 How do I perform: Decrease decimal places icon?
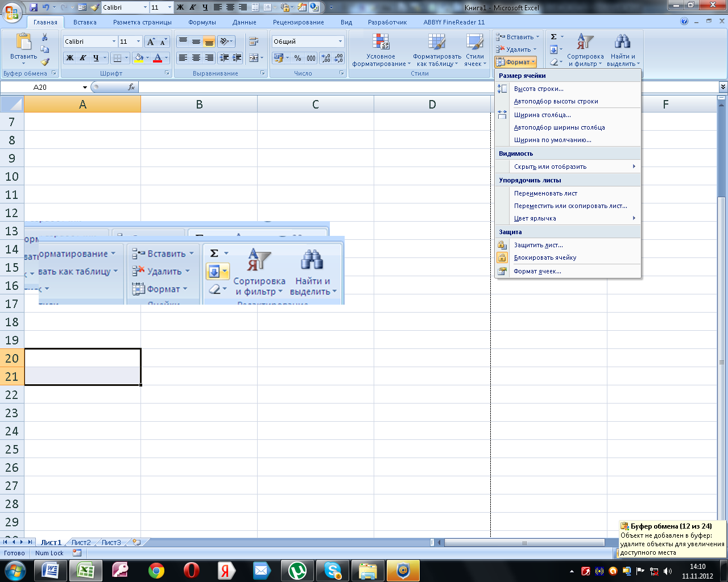click(338, 58)
